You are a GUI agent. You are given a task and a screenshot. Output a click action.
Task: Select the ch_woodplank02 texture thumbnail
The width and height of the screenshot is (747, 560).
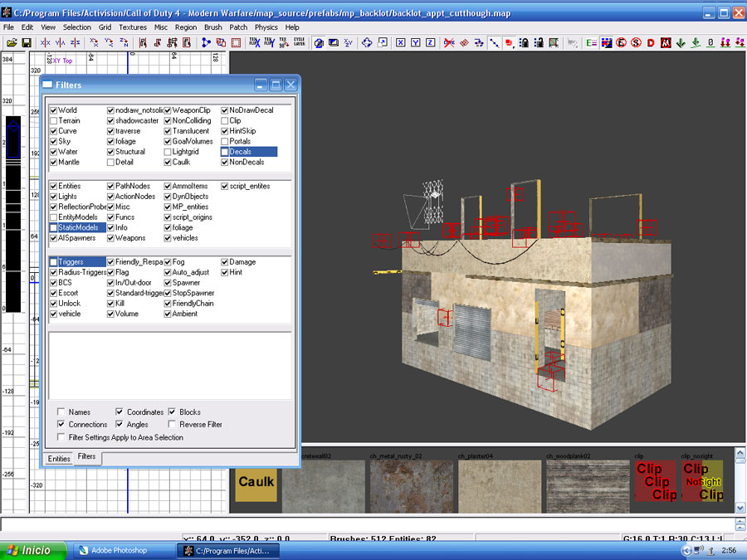point(588,486)
